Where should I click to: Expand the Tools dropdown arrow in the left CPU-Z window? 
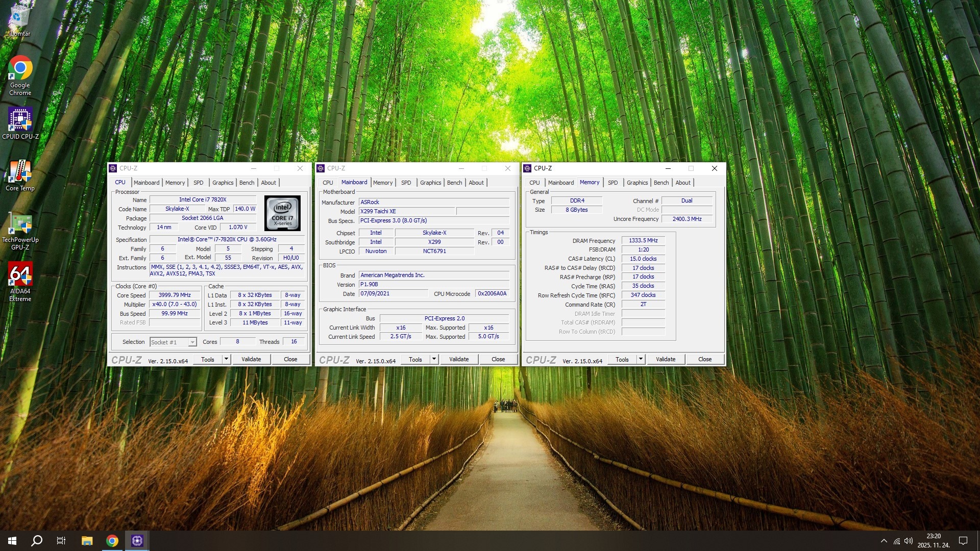pos(226,359)
